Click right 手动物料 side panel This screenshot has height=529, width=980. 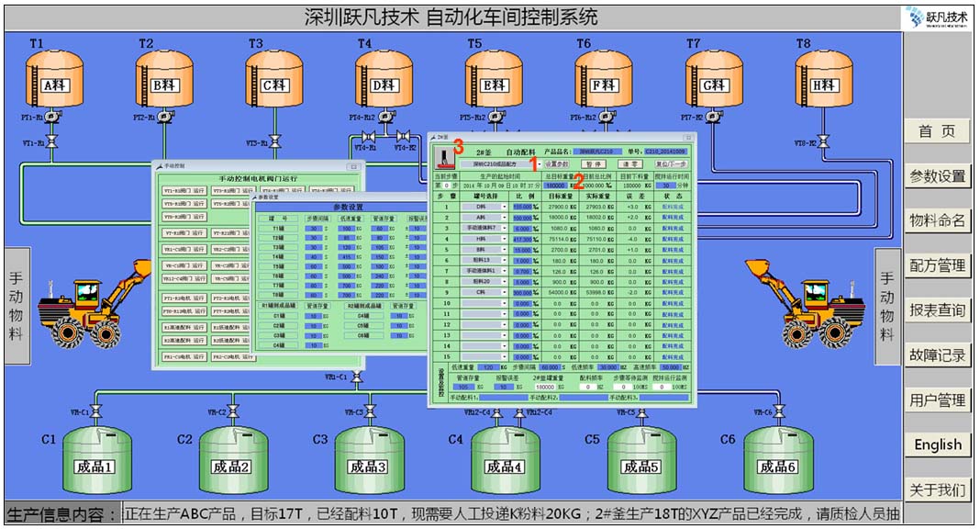point(887,307)
